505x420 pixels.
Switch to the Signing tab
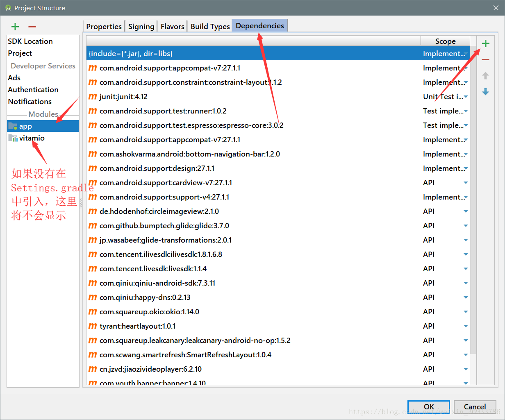click(x=141, y=26)
